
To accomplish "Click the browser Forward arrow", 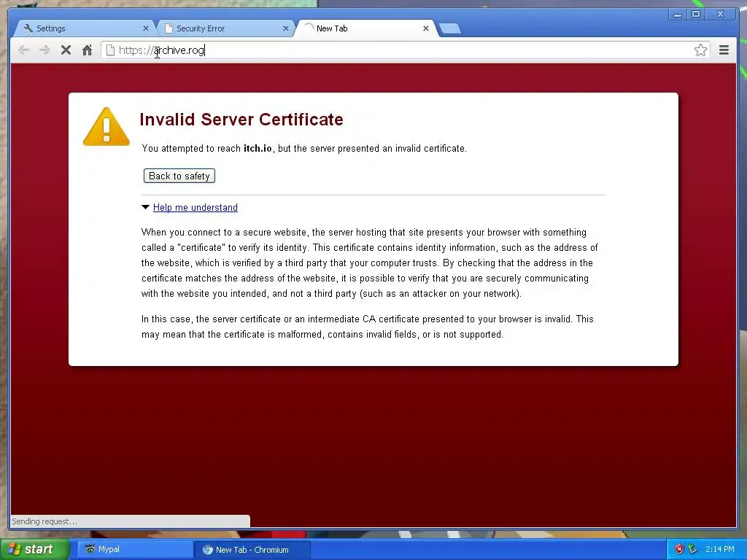I will click(44, 50).
